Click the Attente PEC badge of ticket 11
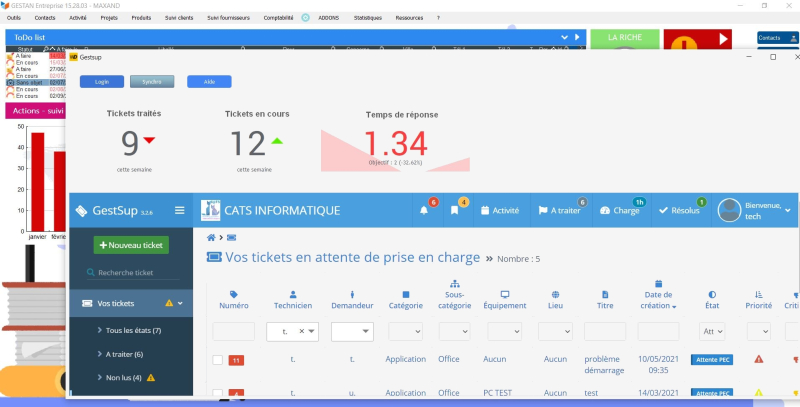Screen dimensions: 800x407 (x=712, y=360)
